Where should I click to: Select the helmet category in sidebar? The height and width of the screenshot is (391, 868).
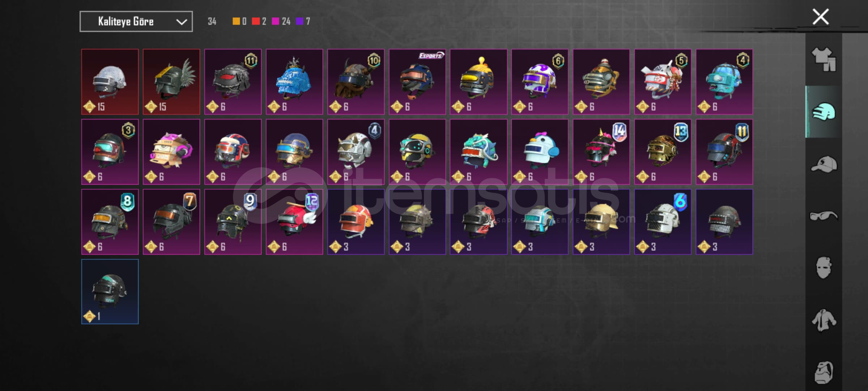[824, 112]
